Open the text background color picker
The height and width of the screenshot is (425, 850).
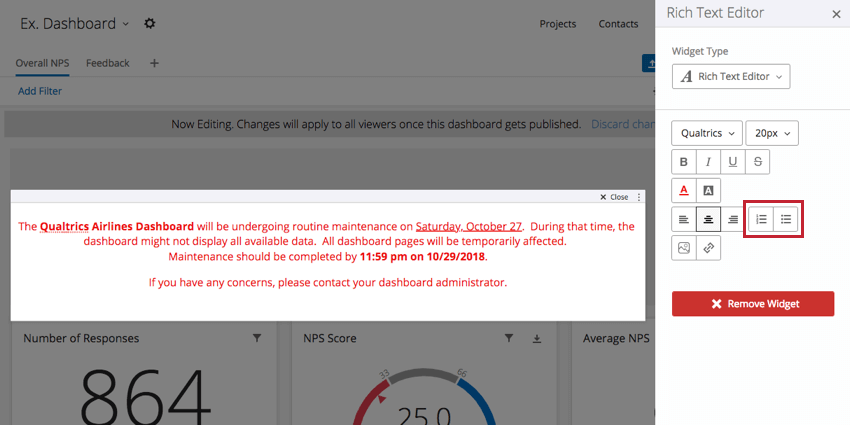click(x=708, y=190)
